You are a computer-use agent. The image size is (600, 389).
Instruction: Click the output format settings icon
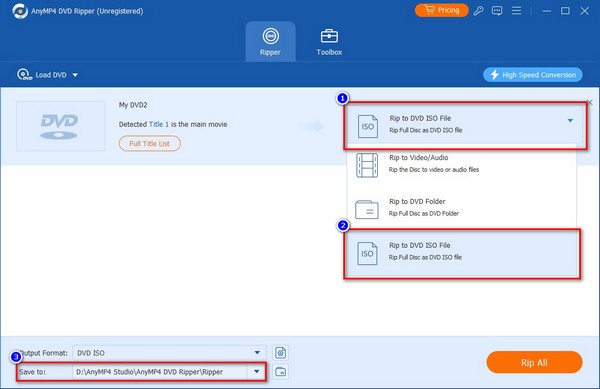pyautogui.click(x=280, y=353)
